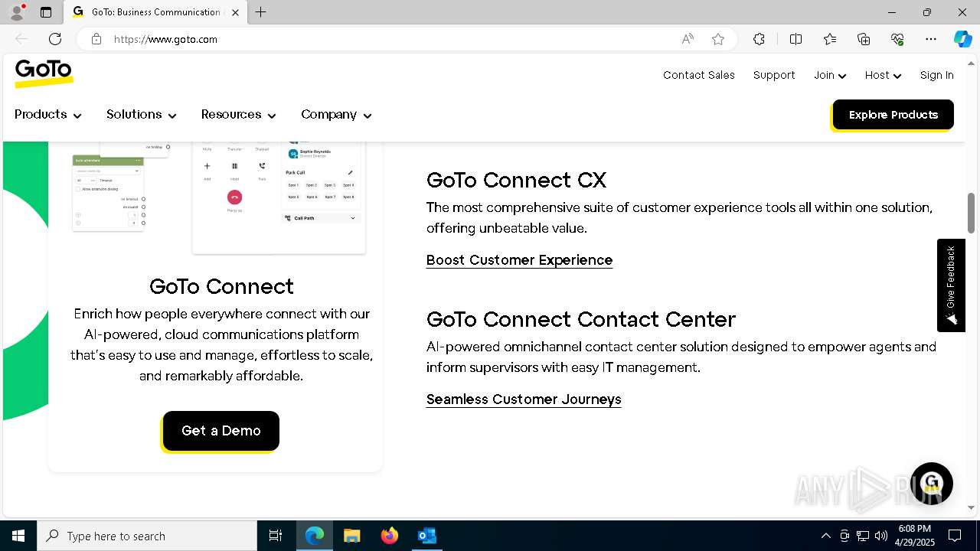Screen dimensions: 980x551
Task: Open Firefox from taskbar
Action: point(390,536)
